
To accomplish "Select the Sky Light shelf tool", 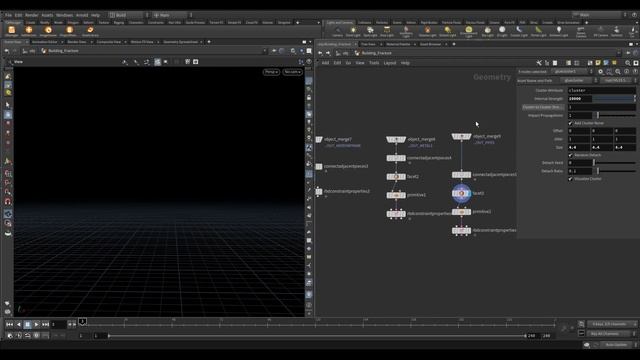I will coord(487,31).
